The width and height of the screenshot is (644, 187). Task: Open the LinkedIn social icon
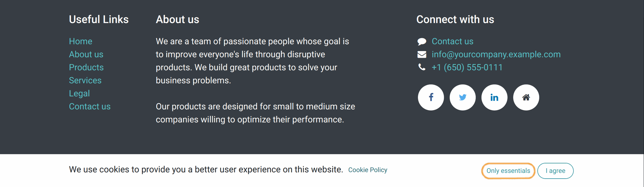[494, 97]
